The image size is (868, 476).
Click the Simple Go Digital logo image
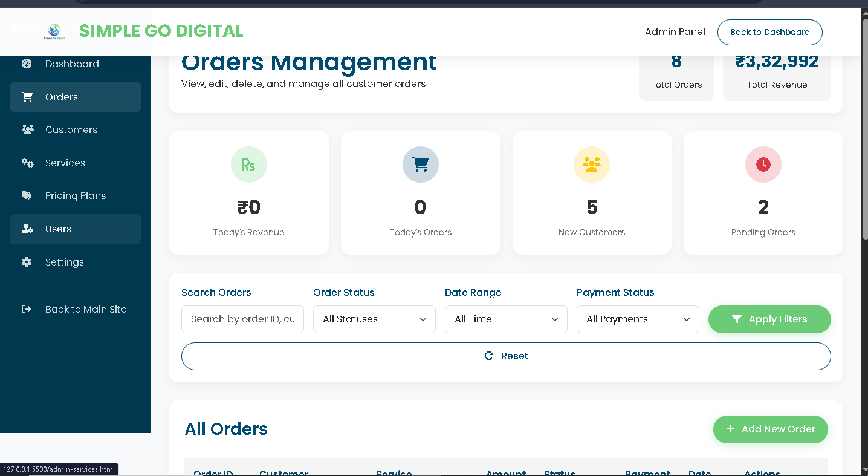pos(54,31)
